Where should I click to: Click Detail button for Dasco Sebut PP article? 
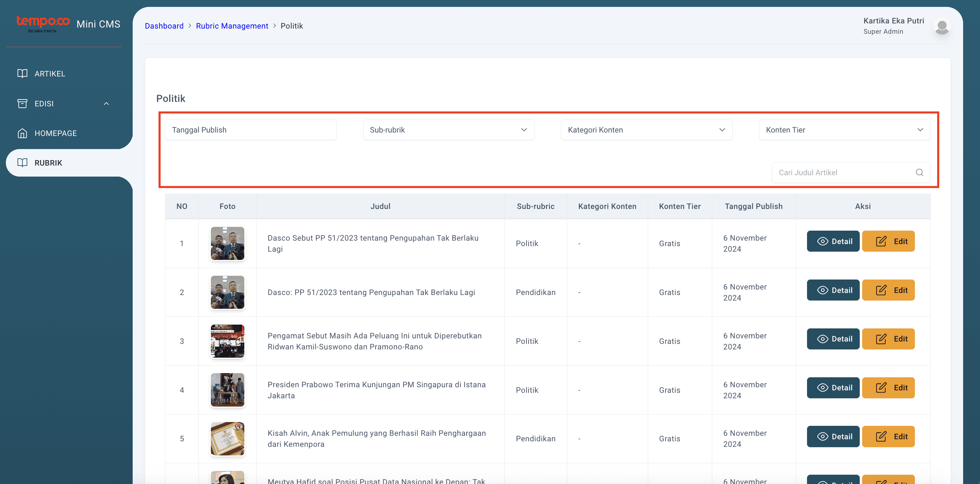(833, 241)
